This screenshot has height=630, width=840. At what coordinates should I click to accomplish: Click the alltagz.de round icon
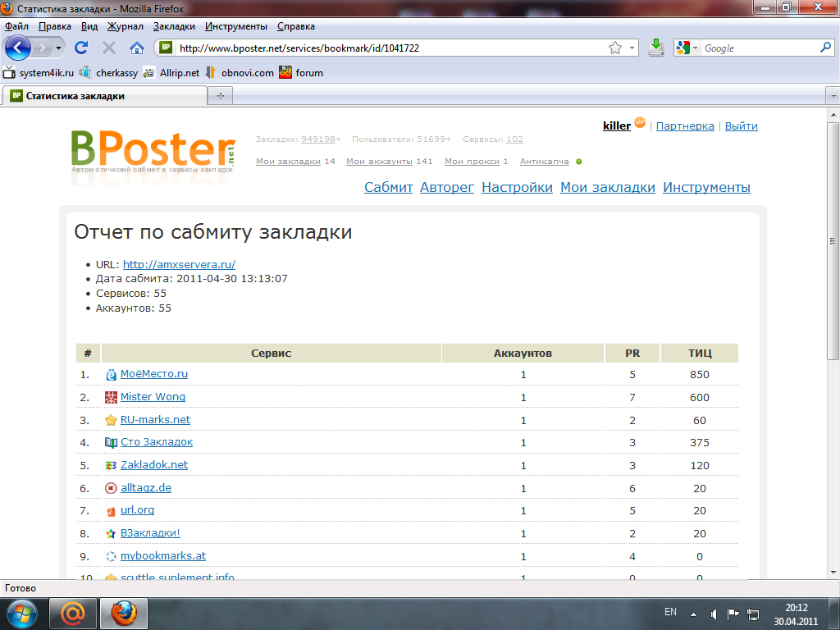point(111,488)
